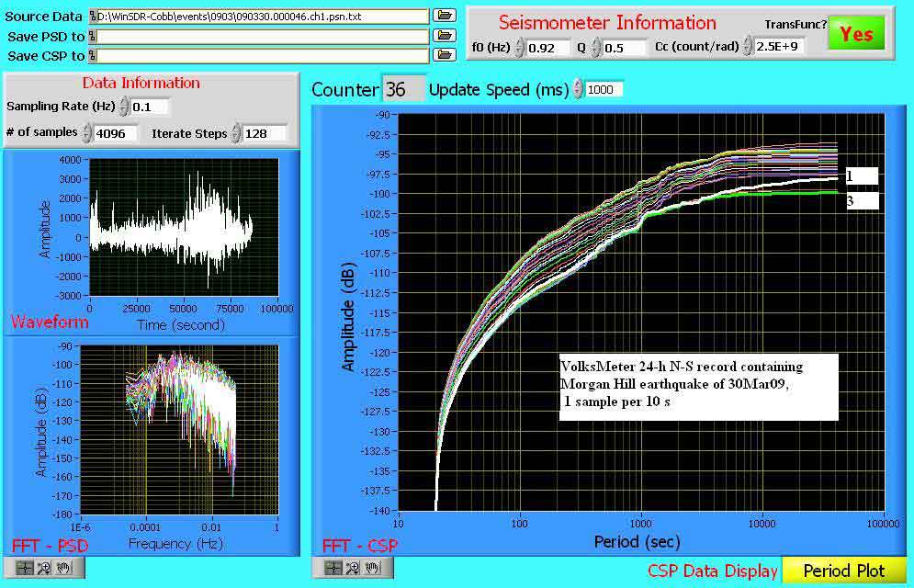Screen dimensions: 914x588
Task: Click the Sampling Rate stepper arrows
Action: click(124, 107)
